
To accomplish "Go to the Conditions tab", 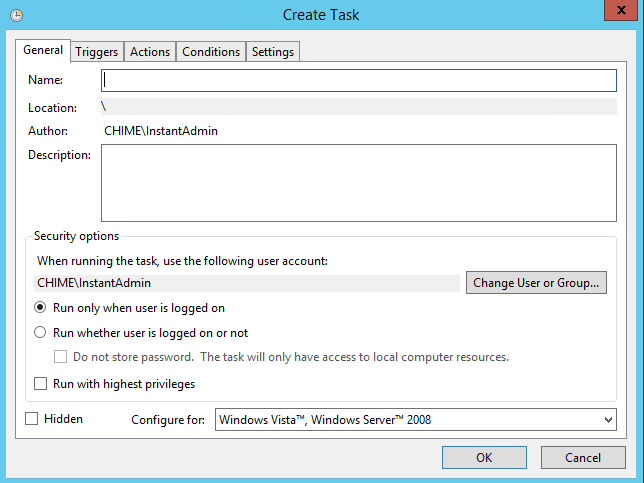I will pyautogui.click(x=211, y=52).
